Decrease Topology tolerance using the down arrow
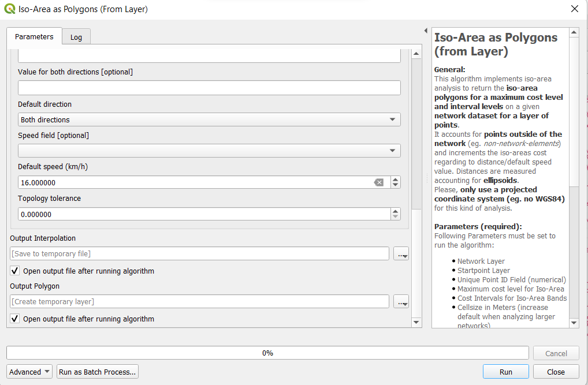 point(395,217)
